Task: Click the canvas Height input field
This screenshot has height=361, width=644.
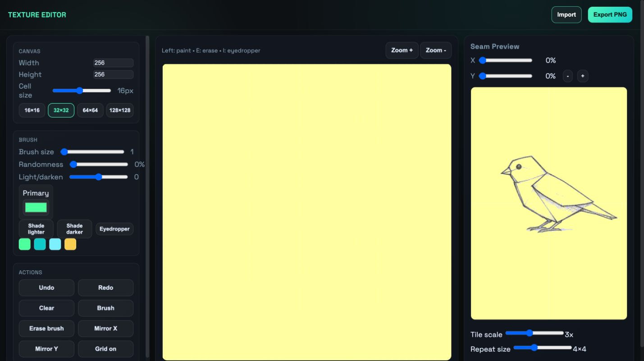Action: point(113,75)
